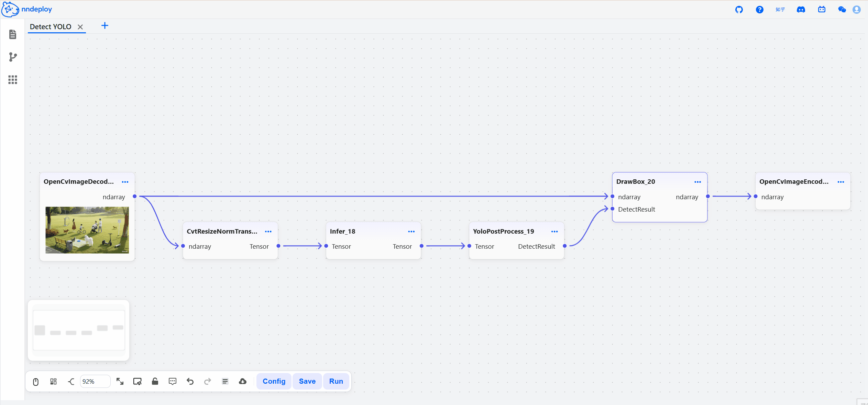Viewport: 868px width, 405px height.
Task: Open the GitHub link icon
Action: point(739,10)
